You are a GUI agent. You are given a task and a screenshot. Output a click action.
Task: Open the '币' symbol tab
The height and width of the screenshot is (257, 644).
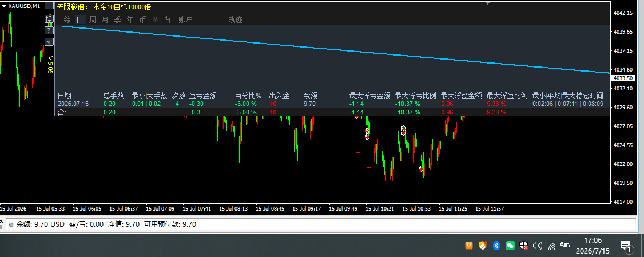(142, 19)
